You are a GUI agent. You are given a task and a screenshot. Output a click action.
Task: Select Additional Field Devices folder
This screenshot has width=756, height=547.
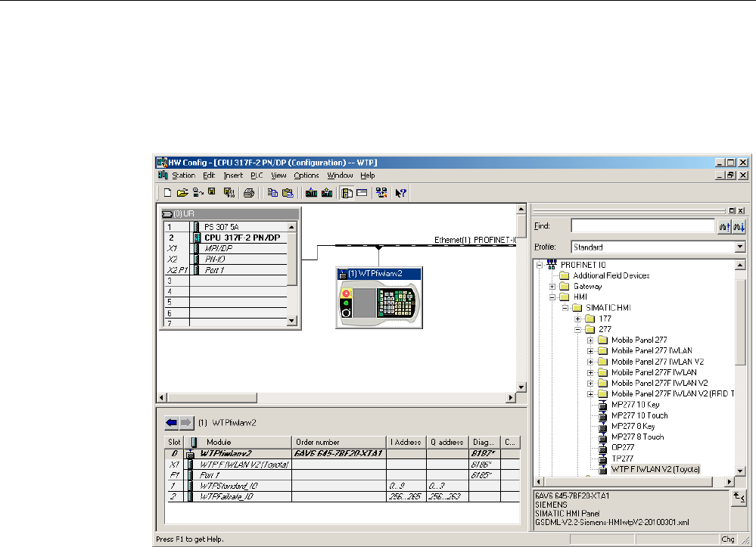tap(611, 275)
